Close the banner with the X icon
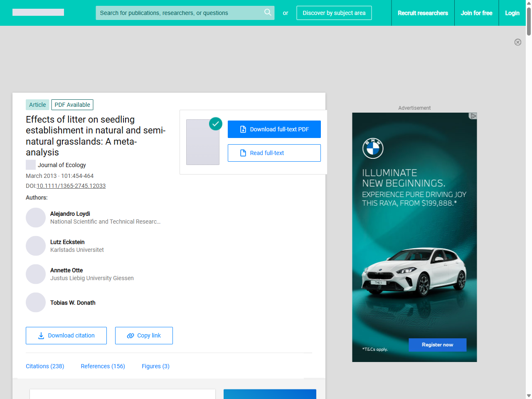This screenshot has width=532, height=399. pos(518,42)
